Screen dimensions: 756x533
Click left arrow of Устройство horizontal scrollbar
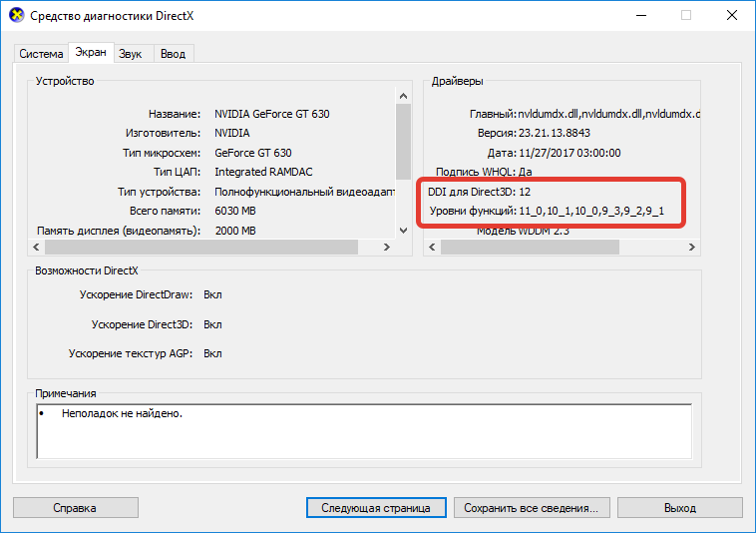pyautogui.click(x=36, y=247)
